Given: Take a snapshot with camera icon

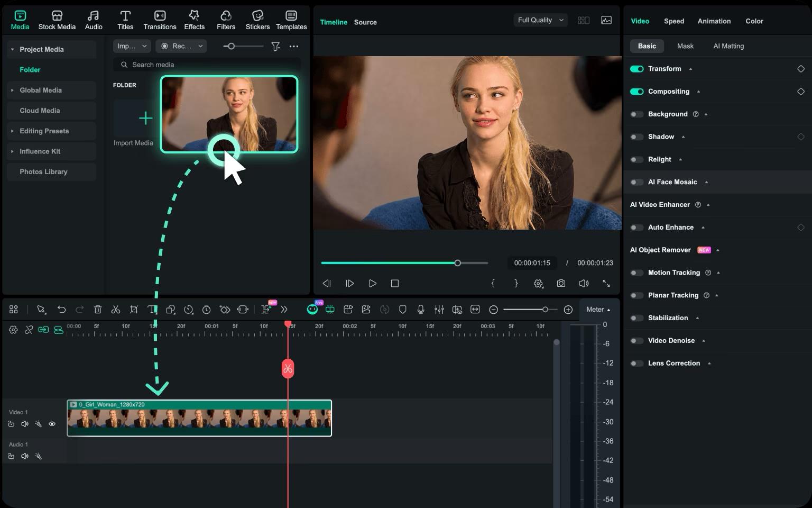Looking at the screenshot, I should click(561, 284).
